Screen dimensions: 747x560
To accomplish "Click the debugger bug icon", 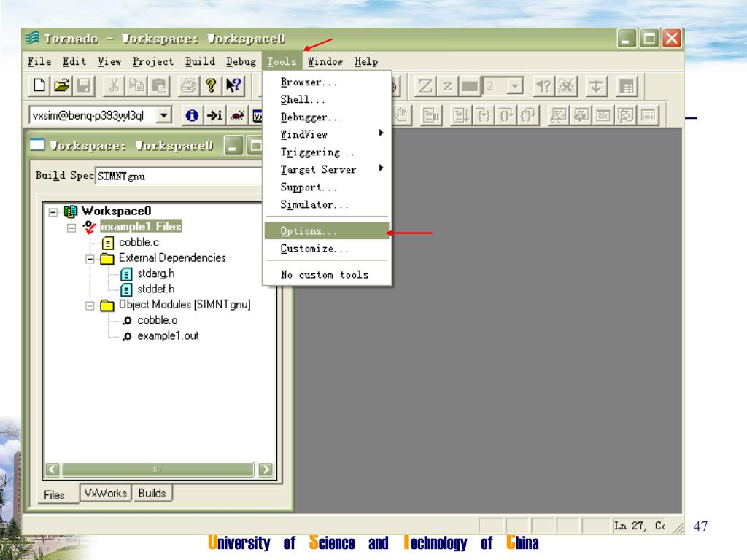I will [x=237, y=115].
